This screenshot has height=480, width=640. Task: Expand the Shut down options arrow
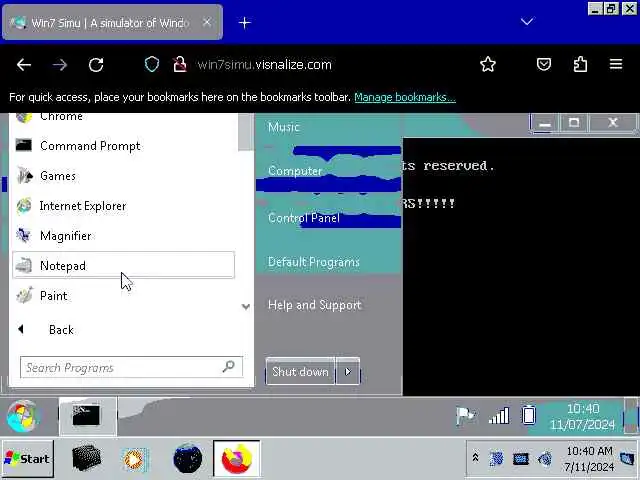pos(348,371)
